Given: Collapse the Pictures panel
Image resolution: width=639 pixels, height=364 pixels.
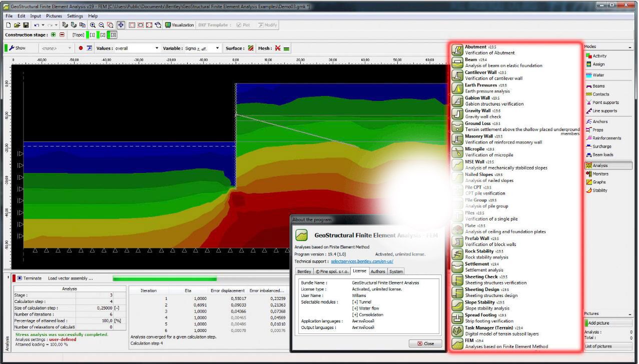Looking at the screenshot, I should (x=629, y=314).
